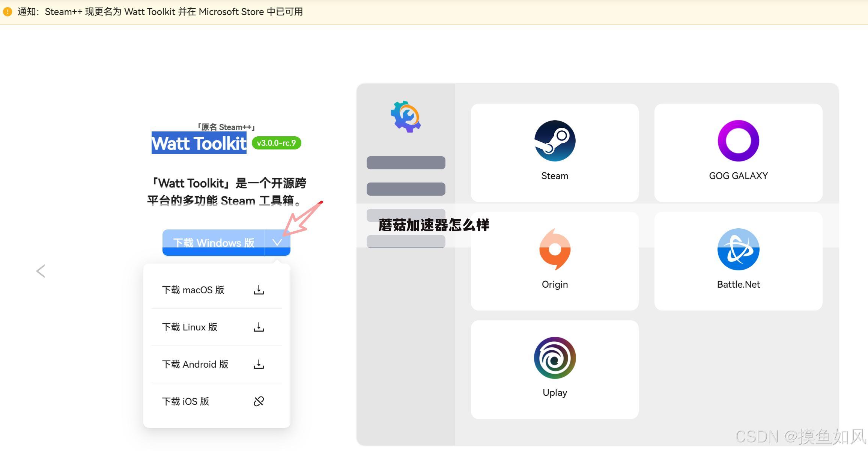Viewport: 868px width, 451px height.
Task: Click the Android download arrow icon
Action: (x=259, y=364)
